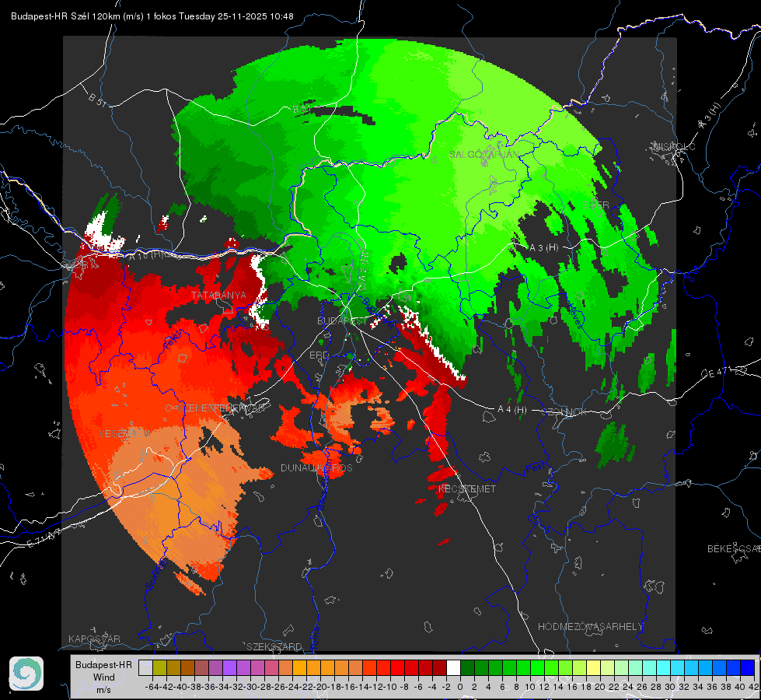The image size is (761, 700).
Task: Click the SZEKSZARD city label
Action: pos(274,646)
